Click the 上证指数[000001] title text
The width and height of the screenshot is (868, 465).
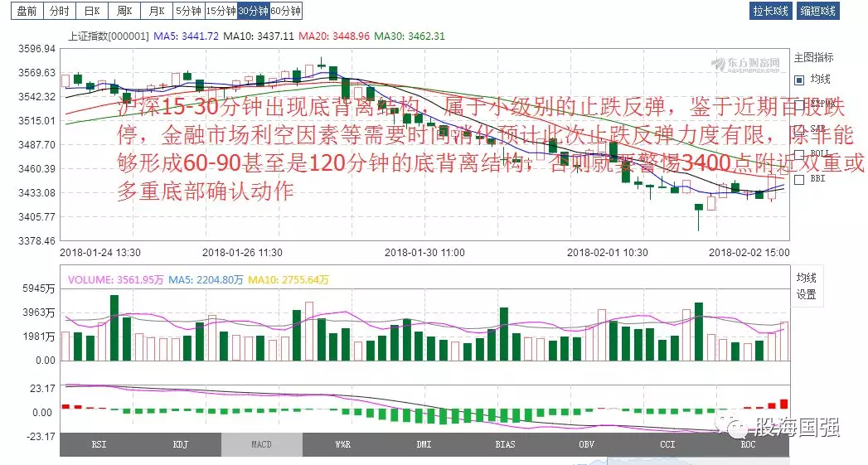(x=109, y=36)
